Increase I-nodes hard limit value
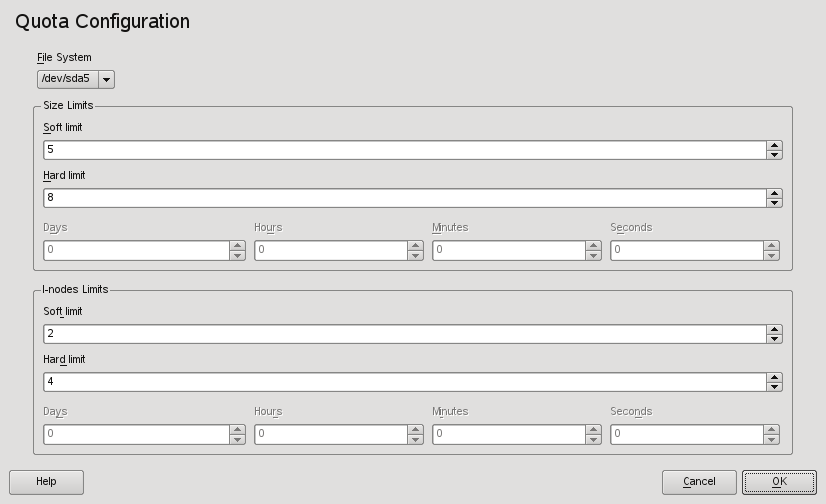Viewport: 826px width, 504px height. (774, 377)
